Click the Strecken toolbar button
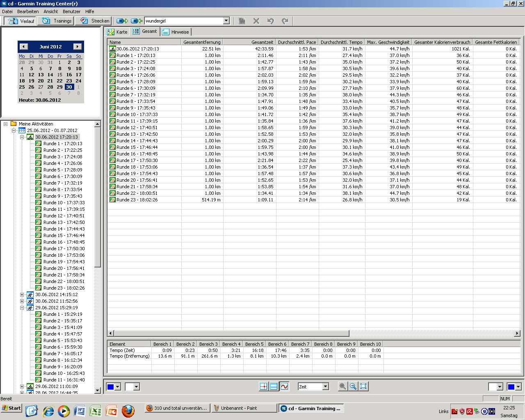 (95, 21)
